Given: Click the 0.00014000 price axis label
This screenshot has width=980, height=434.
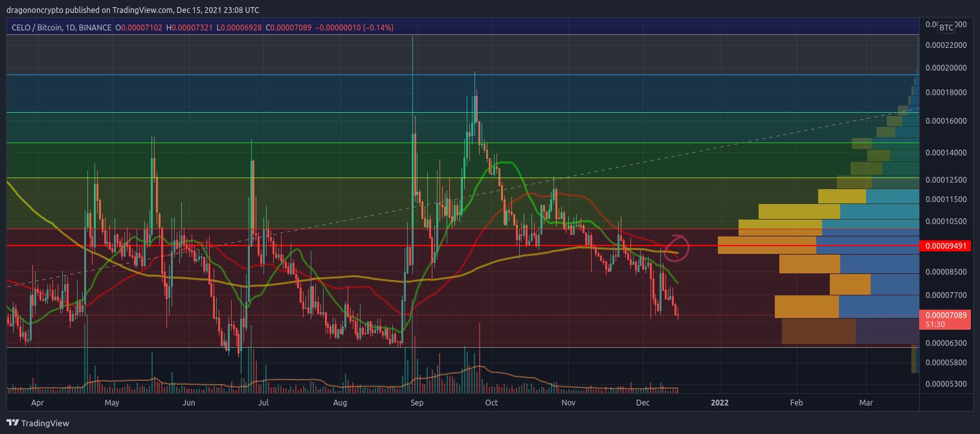Looking at the screenshot, I should point(946,153).
